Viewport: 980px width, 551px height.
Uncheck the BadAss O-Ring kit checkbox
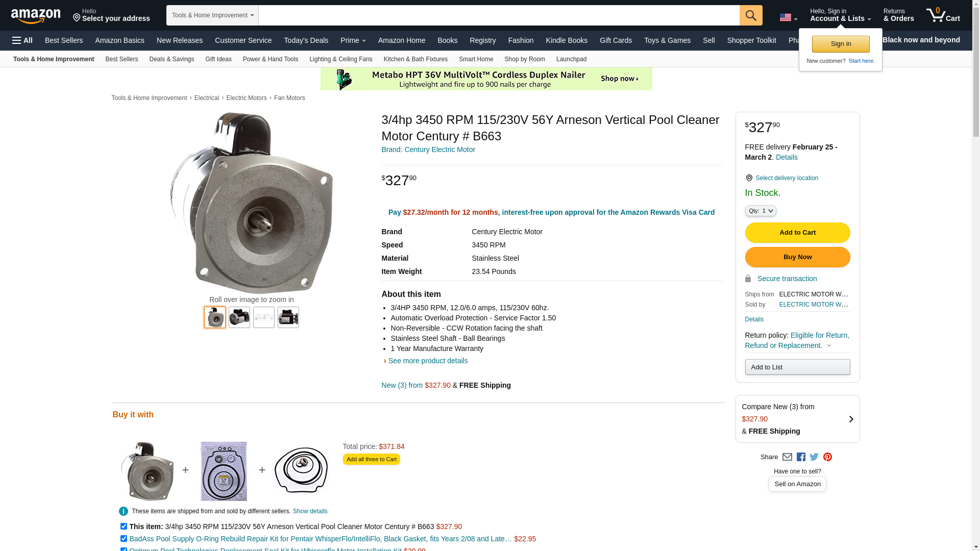point(124,538)
